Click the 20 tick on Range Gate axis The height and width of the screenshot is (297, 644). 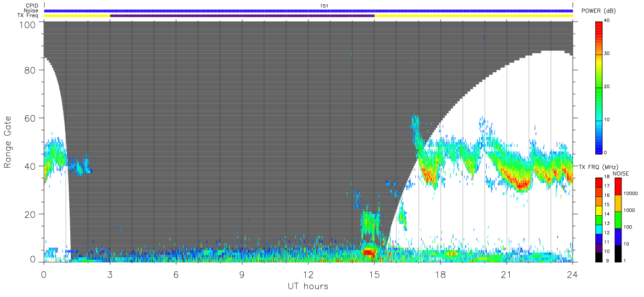[31, 214]
